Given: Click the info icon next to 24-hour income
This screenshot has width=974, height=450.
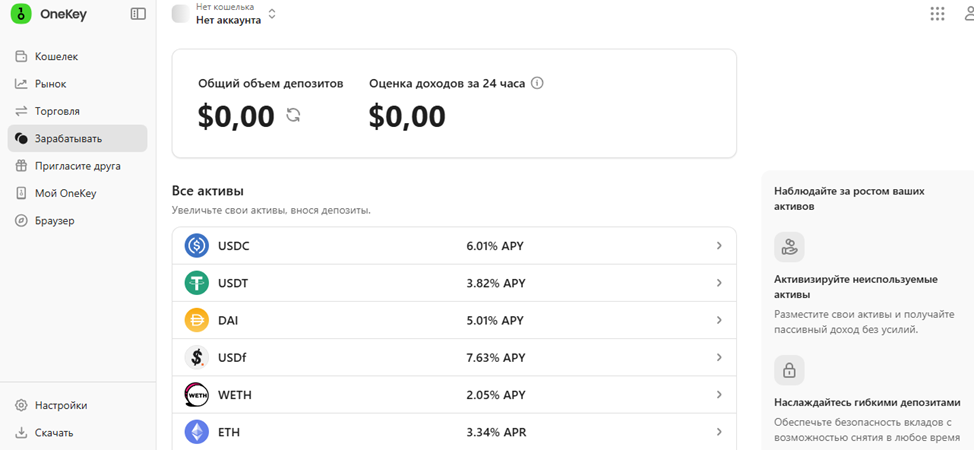Looking at the screenshot, I should [x=537, y=83].
